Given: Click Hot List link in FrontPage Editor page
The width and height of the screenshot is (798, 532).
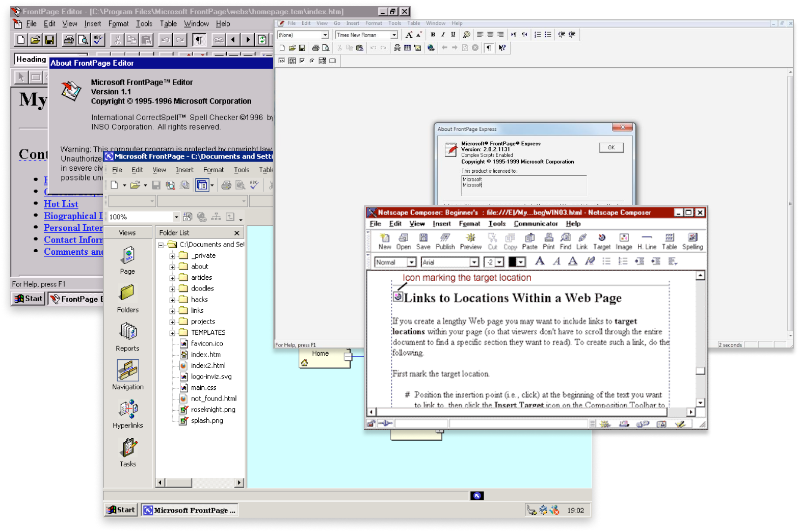Looking at the screenshot, I should tap(61, 204).
